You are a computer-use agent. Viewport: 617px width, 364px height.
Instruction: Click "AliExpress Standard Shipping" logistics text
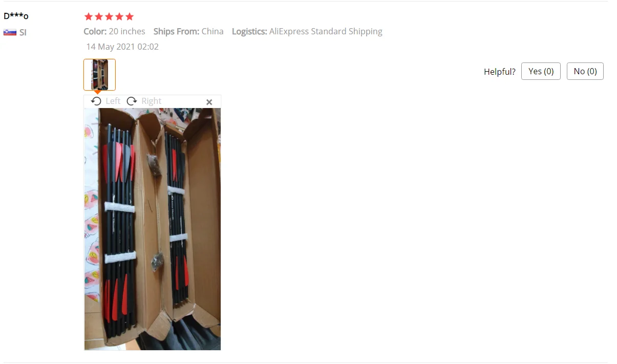[x=326, y=31]
